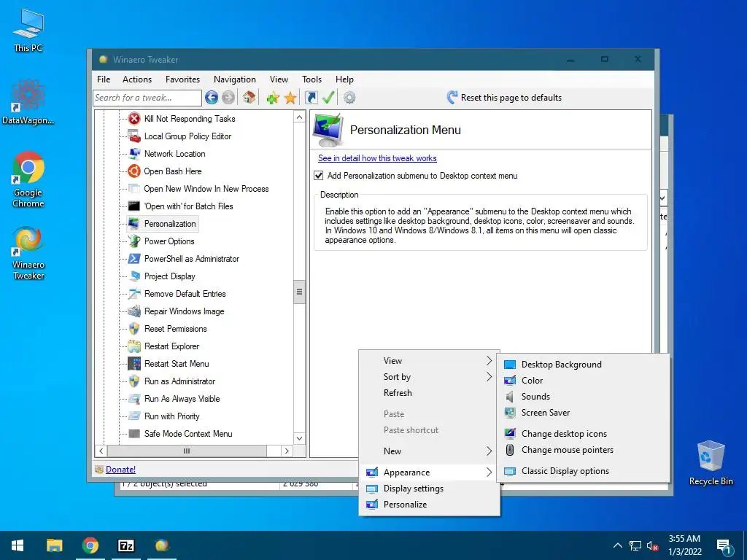Screen dimensions: 747x560
Task: Open See in detail how this tweak works link
Action: click(x=377, y=158)
